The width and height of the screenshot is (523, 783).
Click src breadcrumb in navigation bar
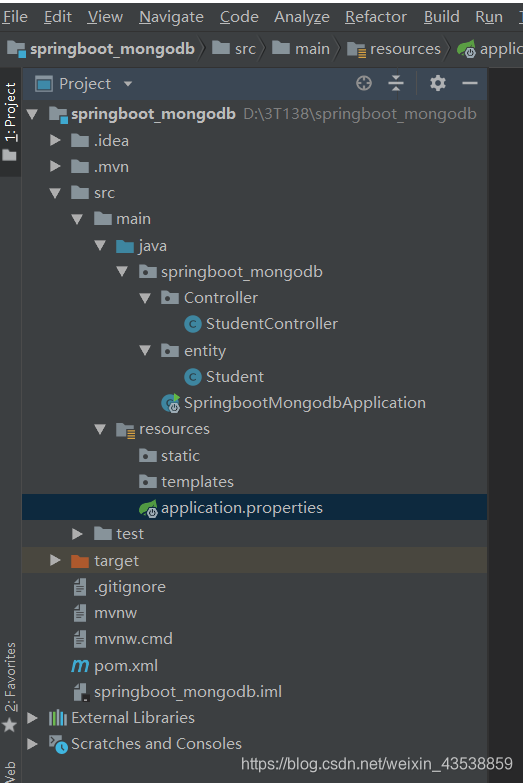[x=234, y=49]
